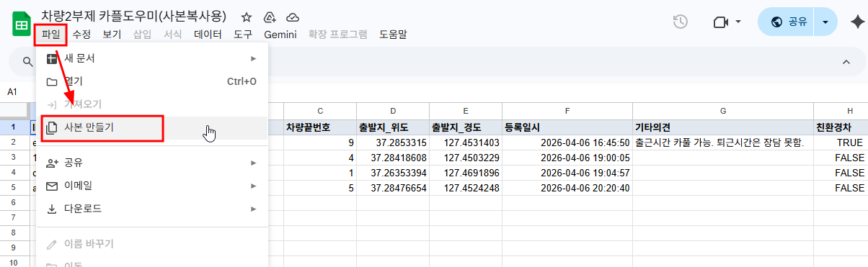
Task: Click cell with 127.4691896
Action: point(466,173)
